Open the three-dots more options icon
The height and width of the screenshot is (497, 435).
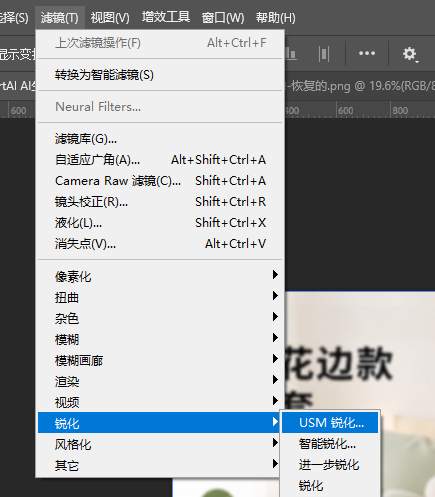coord(367,53)
